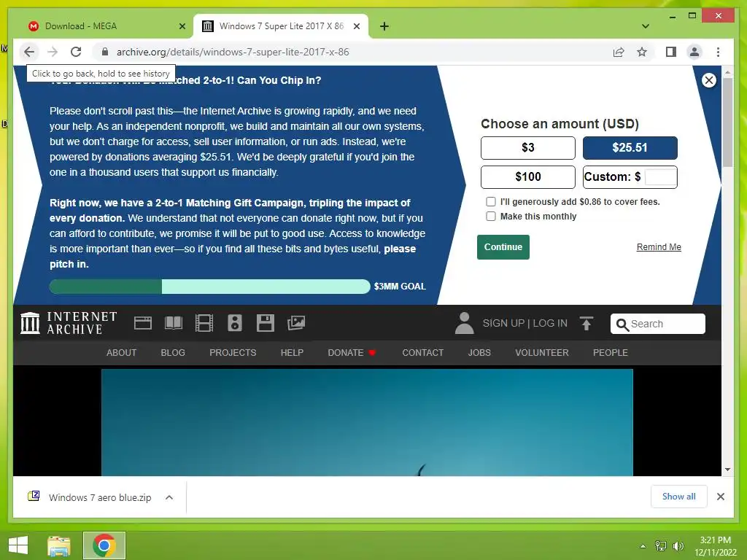Click the Upload arrow icon

(x=587, y=323)
